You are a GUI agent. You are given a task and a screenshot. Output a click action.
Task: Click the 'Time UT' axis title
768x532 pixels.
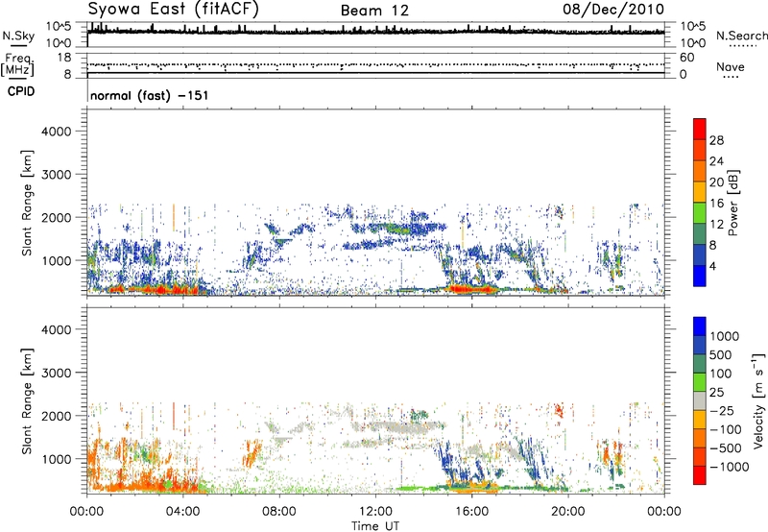click(375, 525)
